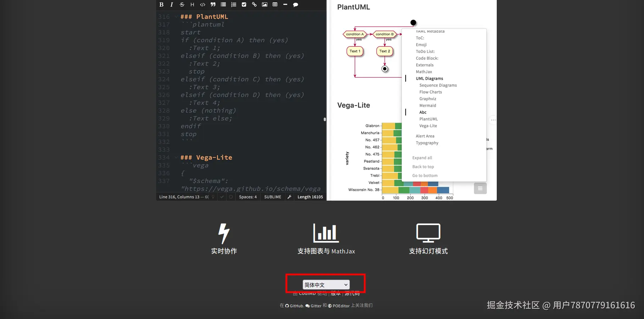Go to PlantUML entry in contents list
Image resolution: width=644 pixels, height=319 pixels.
[429, 119]
